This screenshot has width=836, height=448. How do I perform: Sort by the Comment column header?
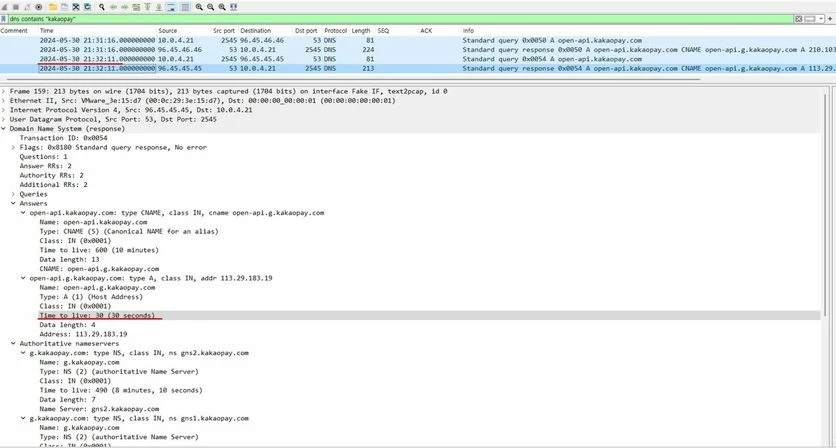tap(14, 31)
